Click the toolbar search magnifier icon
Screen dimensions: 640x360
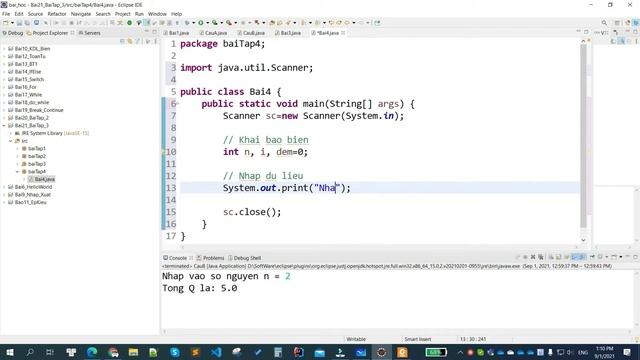(604, 23)
